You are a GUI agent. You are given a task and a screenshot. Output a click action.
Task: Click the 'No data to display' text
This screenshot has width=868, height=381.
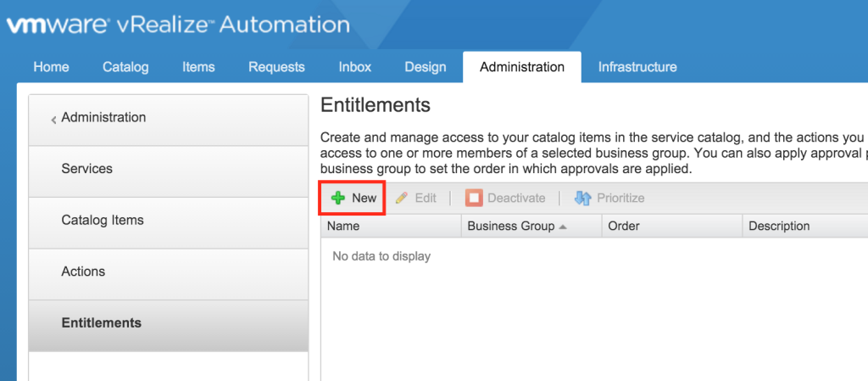pyautogui.click(x=381, y=256)
